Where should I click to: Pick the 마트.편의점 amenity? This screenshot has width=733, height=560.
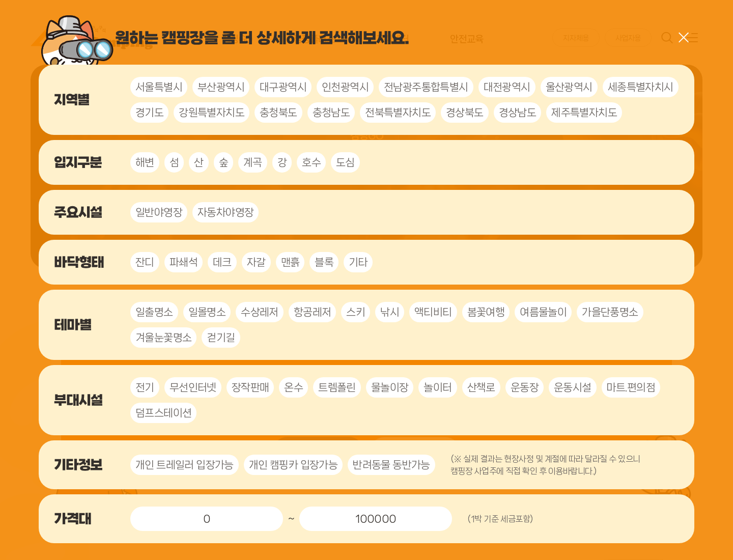click(x=631, y=387)
